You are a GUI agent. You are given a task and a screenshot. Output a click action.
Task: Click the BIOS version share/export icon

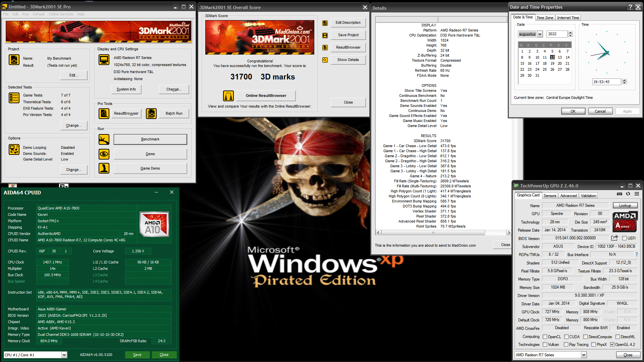(614, 238)
